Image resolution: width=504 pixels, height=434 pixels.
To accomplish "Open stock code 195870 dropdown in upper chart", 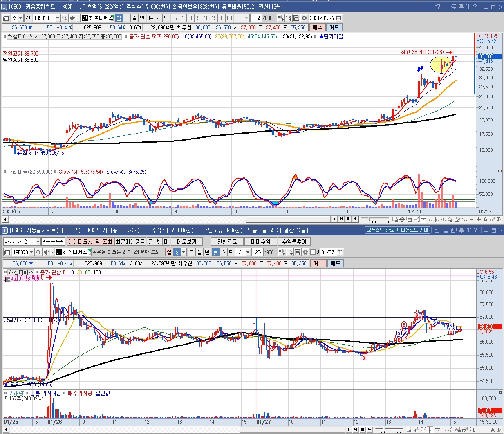I will coord(58,18).
